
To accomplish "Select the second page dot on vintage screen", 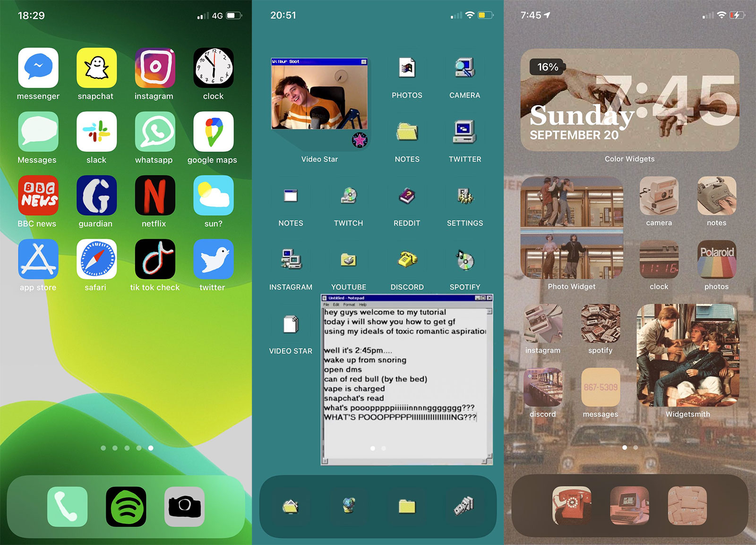I will pos(636,447).
